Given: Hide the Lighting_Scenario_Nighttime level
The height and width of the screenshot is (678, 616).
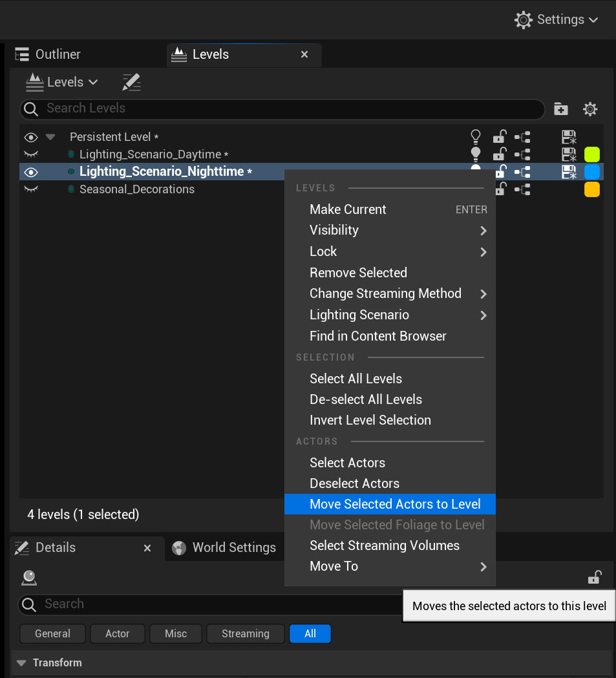Looking at the screenshot, I should tap(31, 172).
